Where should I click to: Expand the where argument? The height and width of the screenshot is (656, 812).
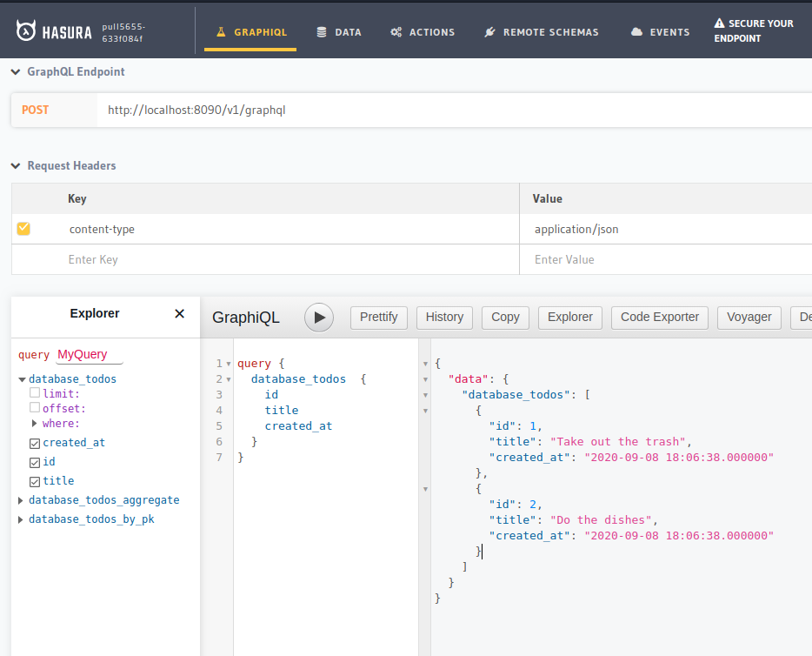click(34, 424)
